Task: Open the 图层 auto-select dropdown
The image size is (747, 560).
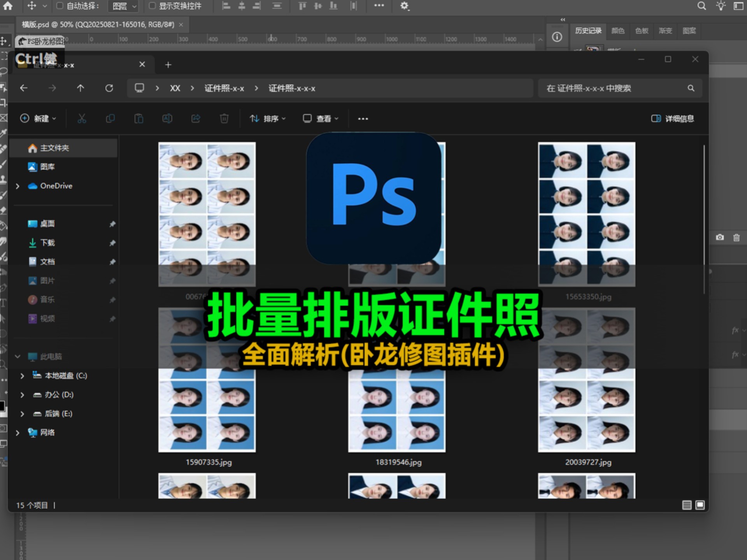Action: 123,6
